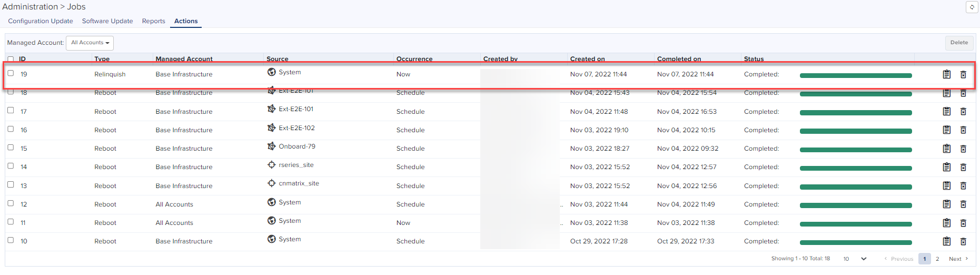Screen dimensions: 980x275
Task: Click trash icon for job 14
Action: [963, 167]
